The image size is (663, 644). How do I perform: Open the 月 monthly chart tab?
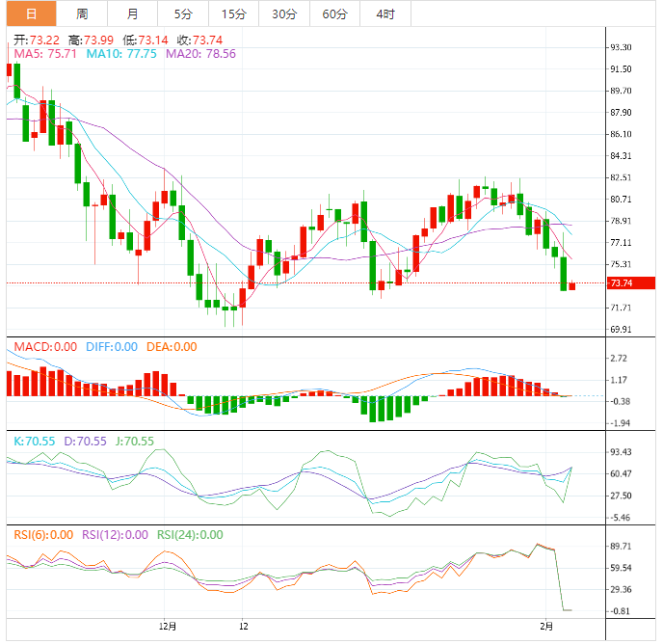(x=132, y=13)
